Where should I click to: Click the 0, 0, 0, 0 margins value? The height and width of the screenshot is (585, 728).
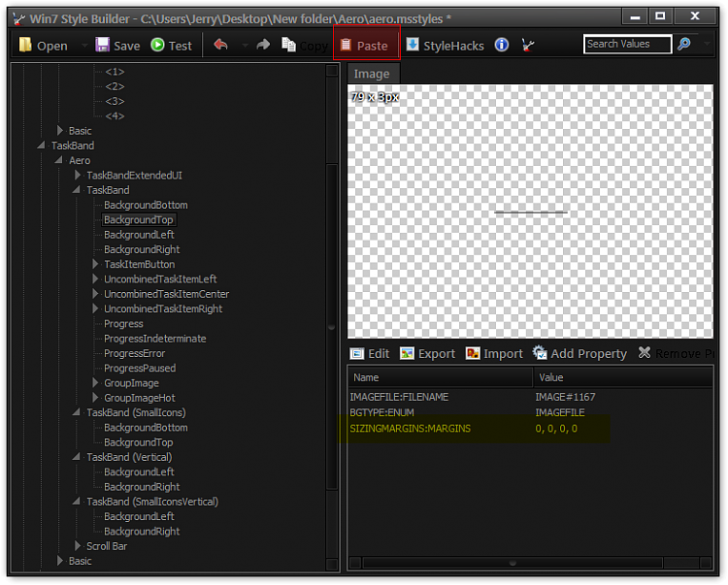pyautogui.click(x=556, y=429)
